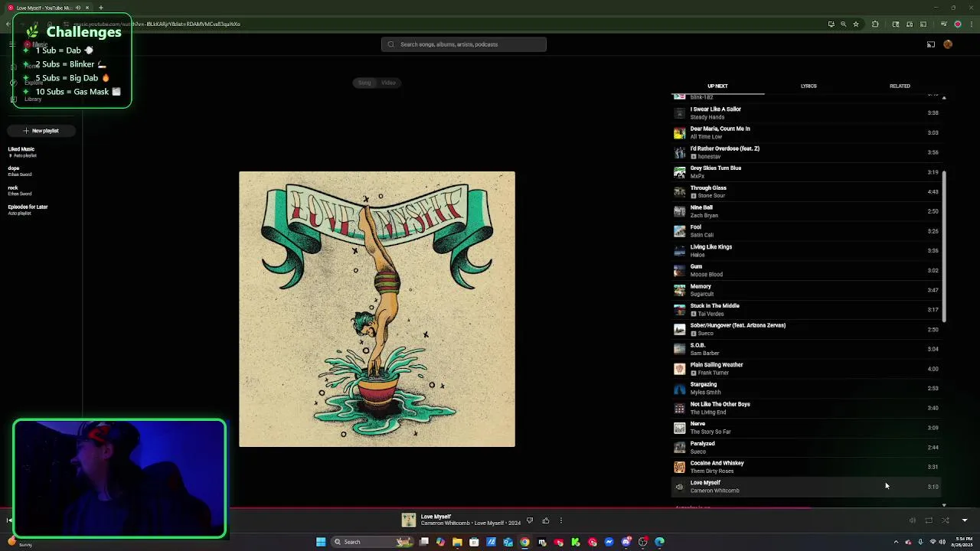
Task: Mute the YouTube Music browser tab
Action: pos(77,8)
